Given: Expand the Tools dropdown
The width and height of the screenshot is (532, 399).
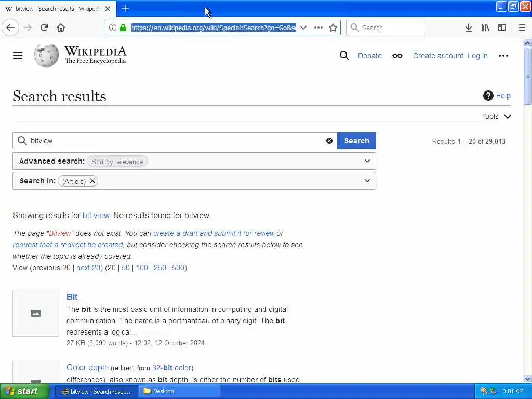Looking at the screenshot, I should [496, 116].
